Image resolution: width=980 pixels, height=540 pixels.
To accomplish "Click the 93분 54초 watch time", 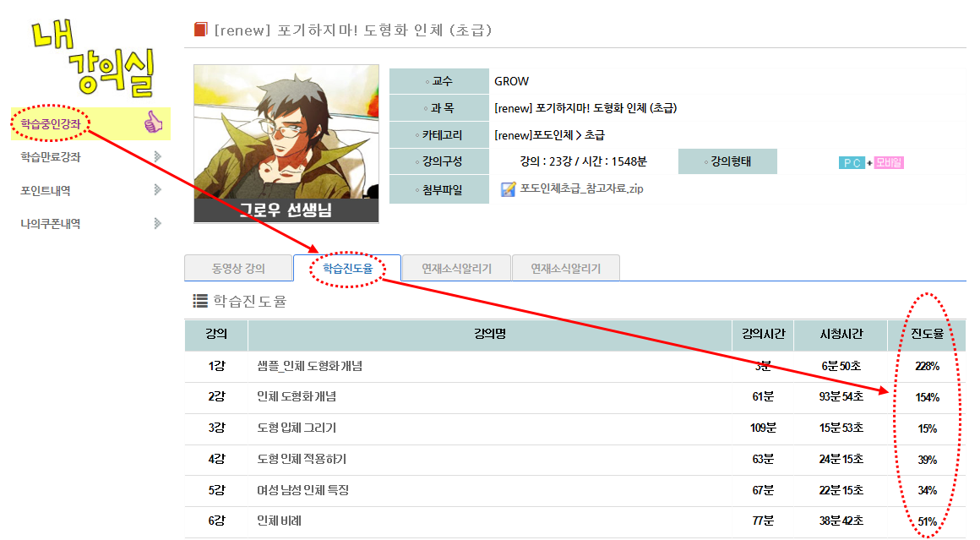I will click(x=841, y=397).
